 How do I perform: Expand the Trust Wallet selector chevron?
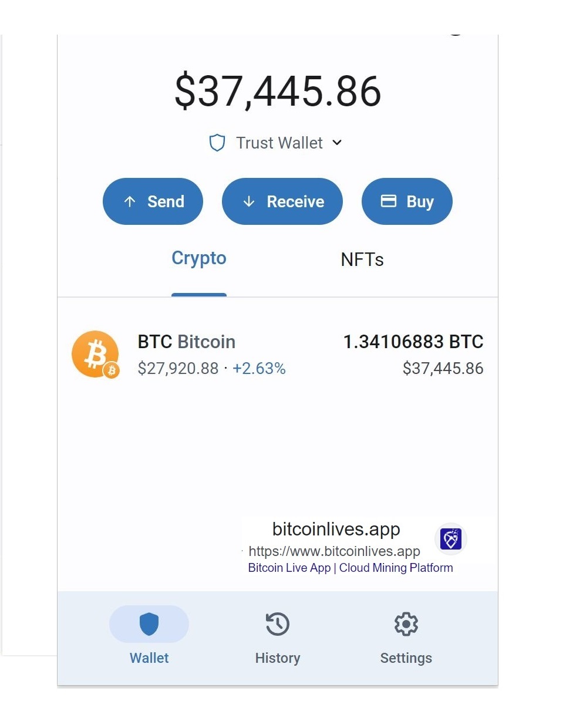click(x=337, y=143)
